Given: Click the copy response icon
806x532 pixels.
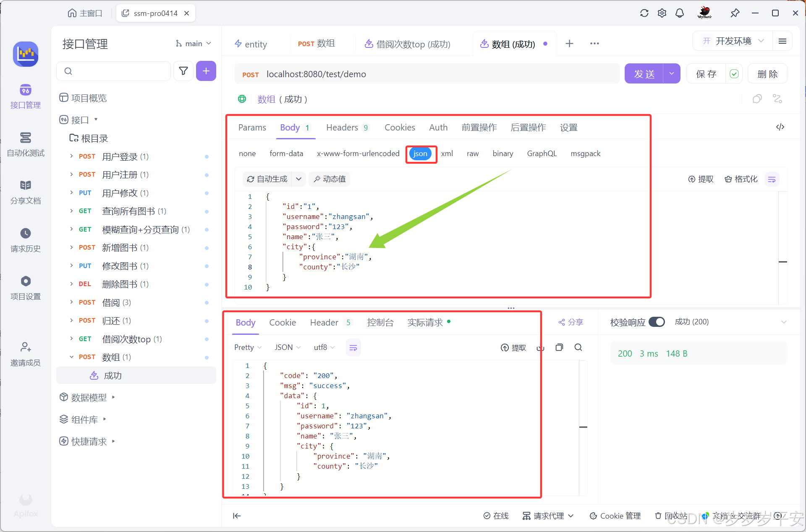Looking at the screenshot, I should (559, 347).
